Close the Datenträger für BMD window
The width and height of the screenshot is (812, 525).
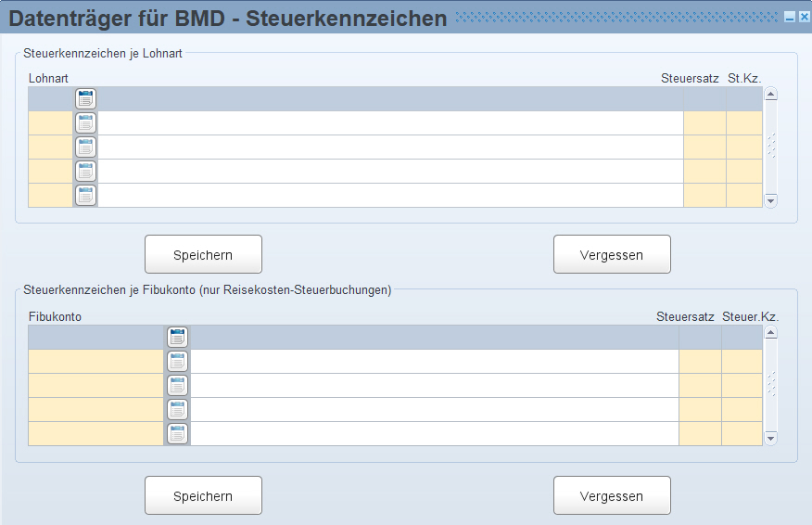pos(805,17)
